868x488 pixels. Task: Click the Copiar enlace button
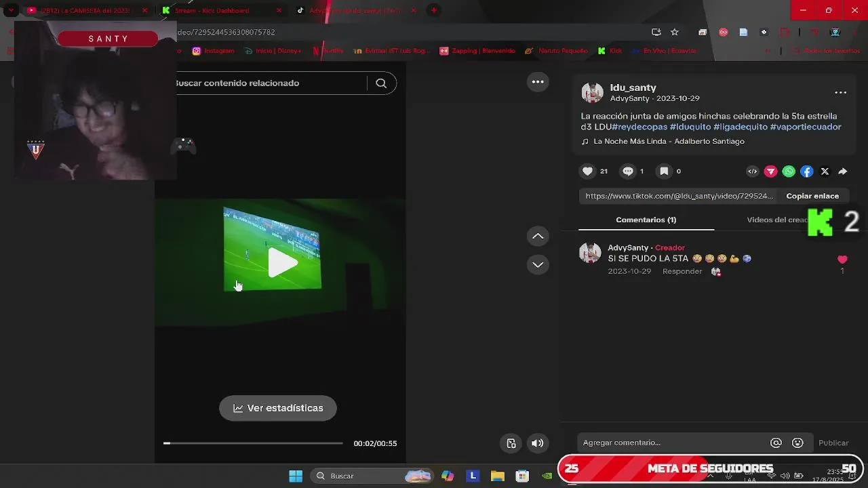[812, 196]
